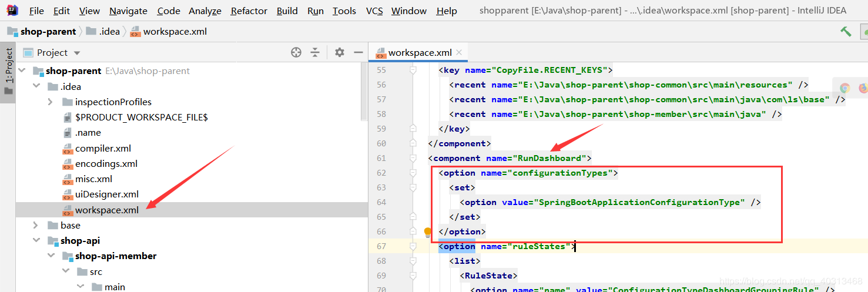Open the Analyze menu
This screenshot has height=292, width=868.
pyautogui.click(x=205, y=11)
